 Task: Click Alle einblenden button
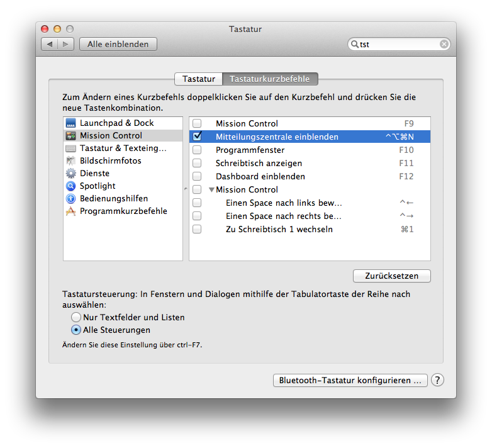coord(118,44)
